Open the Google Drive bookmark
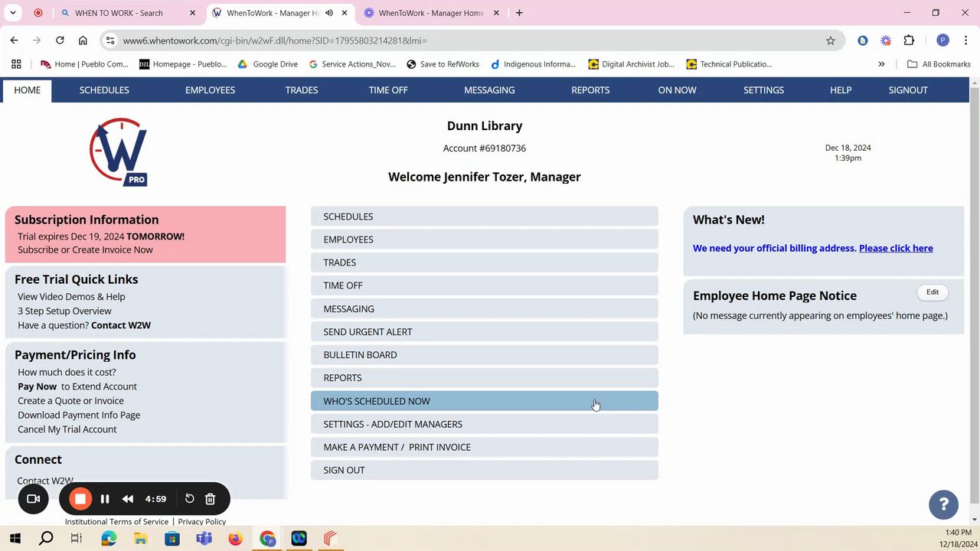980x551 pixels. 267,64
